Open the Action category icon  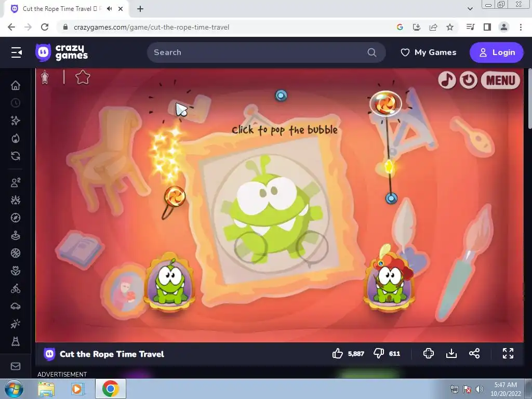pos(16,200)
